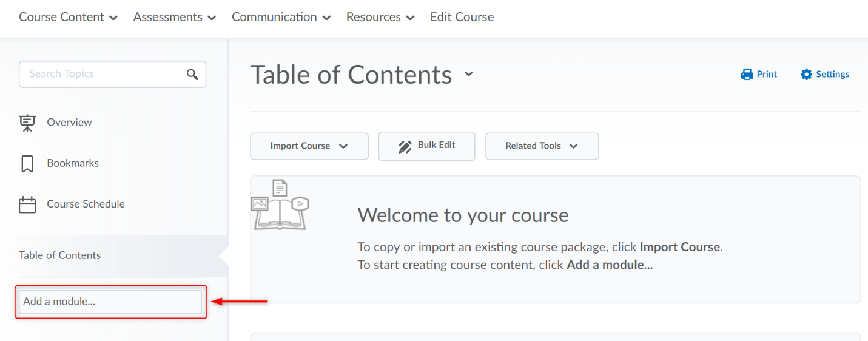Open Table of Contents title chevron
The image size is (868, 341).
point(468,74)
